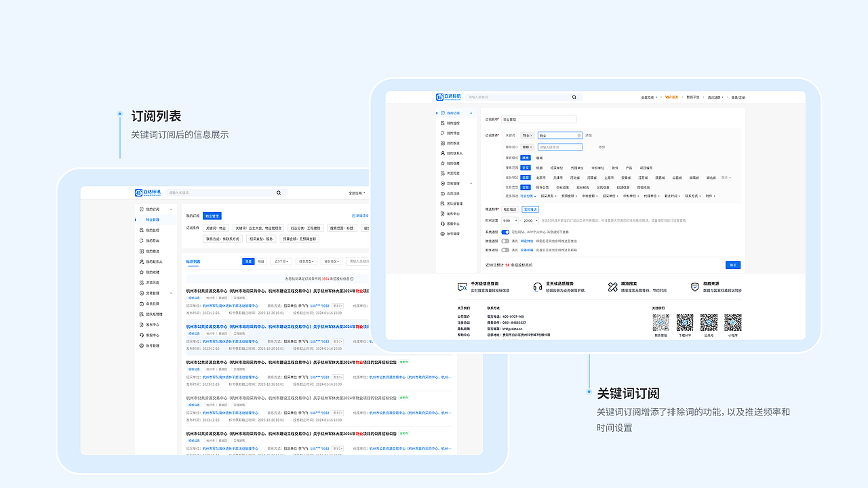Open 数据平台 in top bar
Screen dimensions: 868x488
[693, 97]
